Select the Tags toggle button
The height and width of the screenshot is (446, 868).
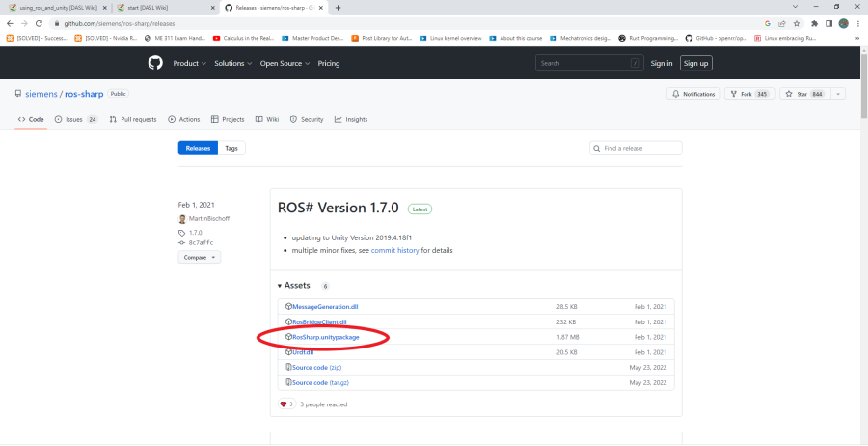231,148
